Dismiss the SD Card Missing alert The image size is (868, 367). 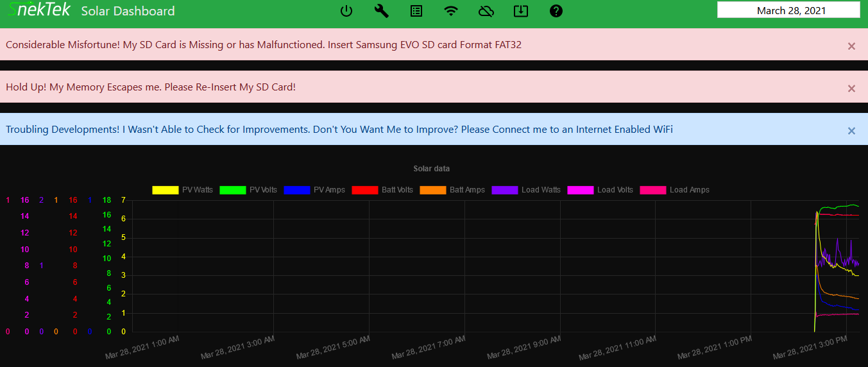(851, 46)
